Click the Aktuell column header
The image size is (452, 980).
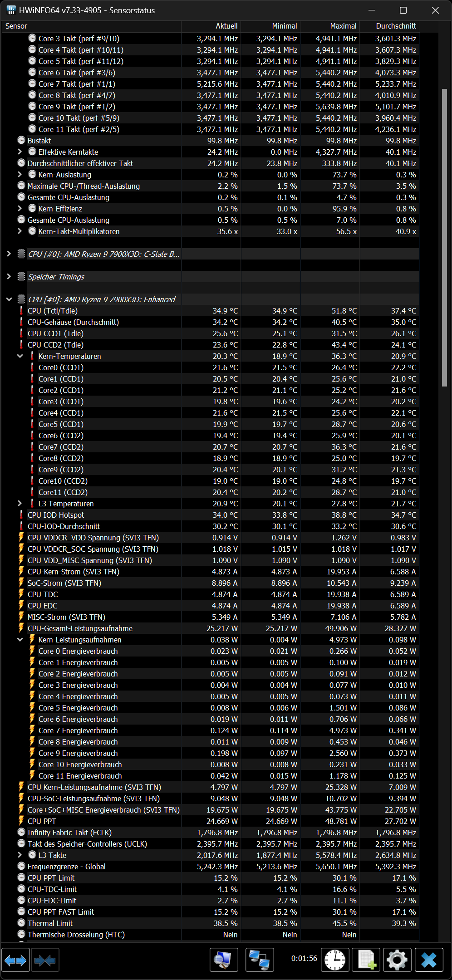pos(211,26)
